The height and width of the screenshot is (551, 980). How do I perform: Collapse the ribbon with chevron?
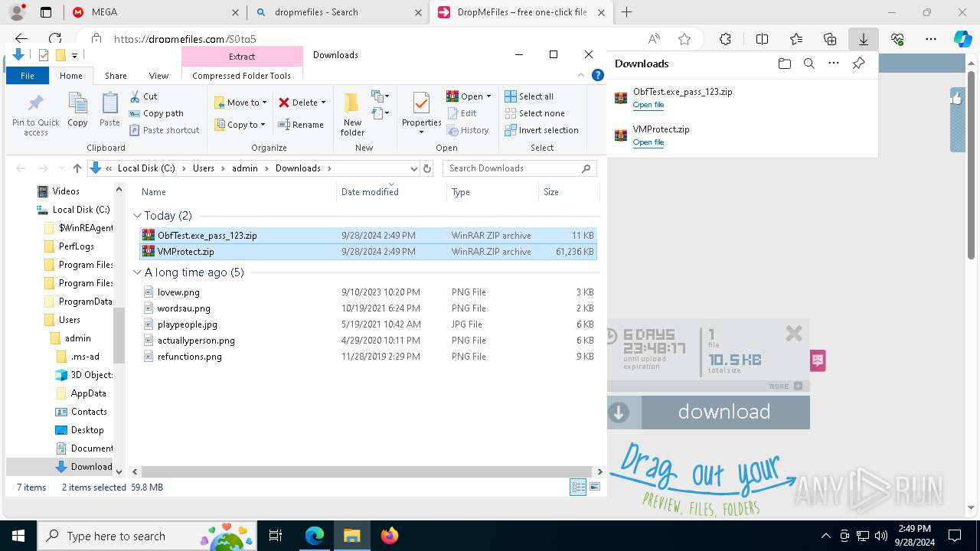coord(583,75)
